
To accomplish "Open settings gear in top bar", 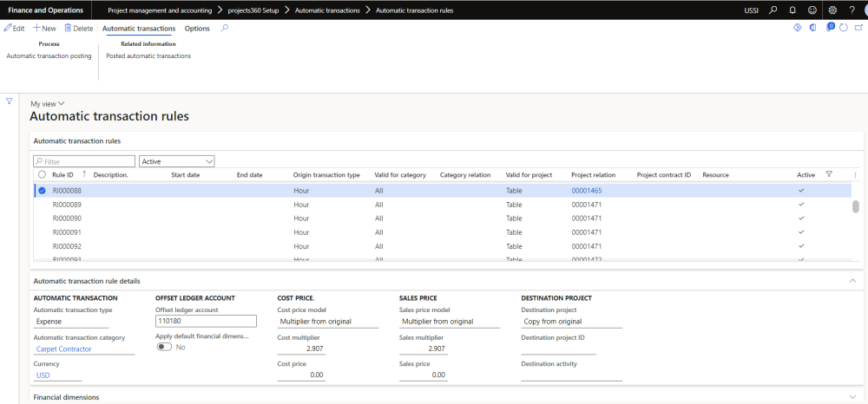I will tap(832, 10).
